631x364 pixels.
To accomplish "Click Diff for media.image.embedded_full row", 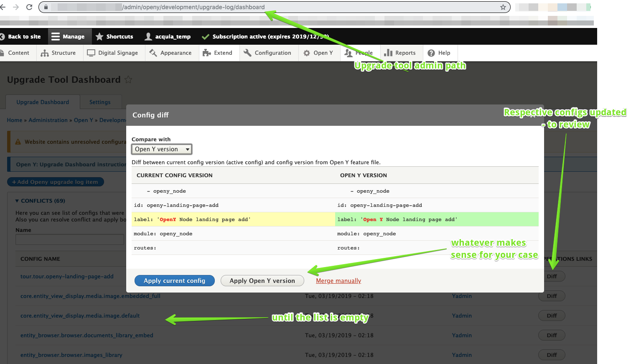I will [552, 296].
